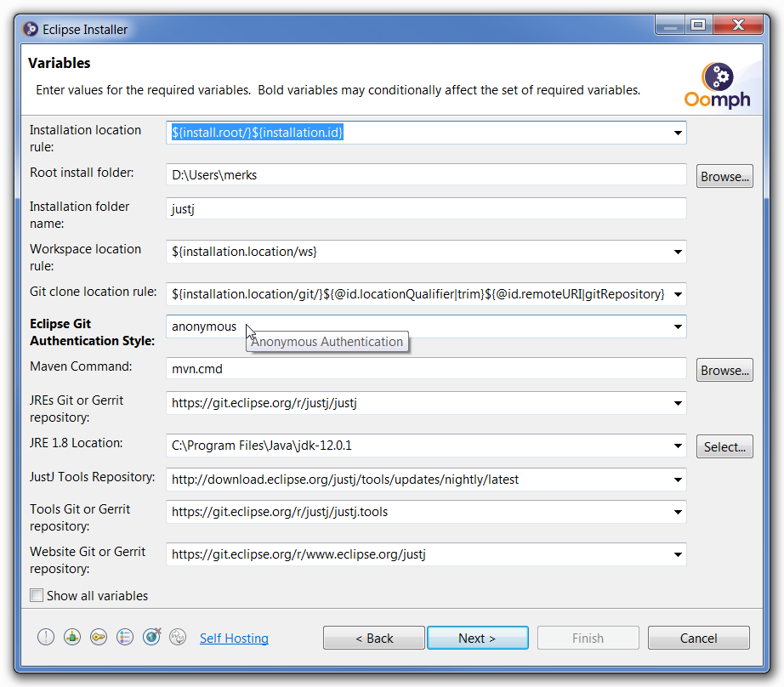Image resolution: width=784 pixels, height=687 pixels.
Task: Browse for the Root install folder
Action: [724, 176]
